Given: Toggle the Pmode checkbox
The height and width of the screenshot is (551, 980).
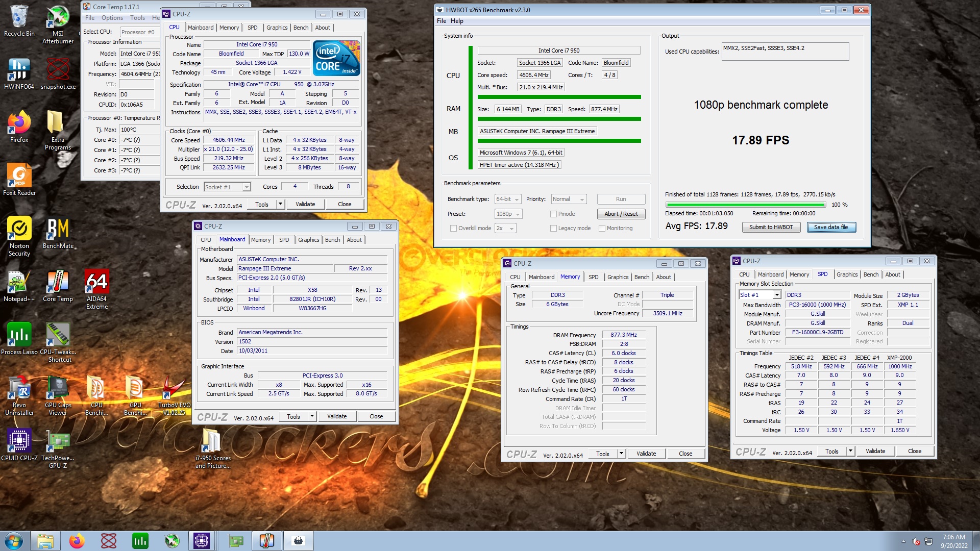Looking at the screenshot, I should (x=553, y=214).
